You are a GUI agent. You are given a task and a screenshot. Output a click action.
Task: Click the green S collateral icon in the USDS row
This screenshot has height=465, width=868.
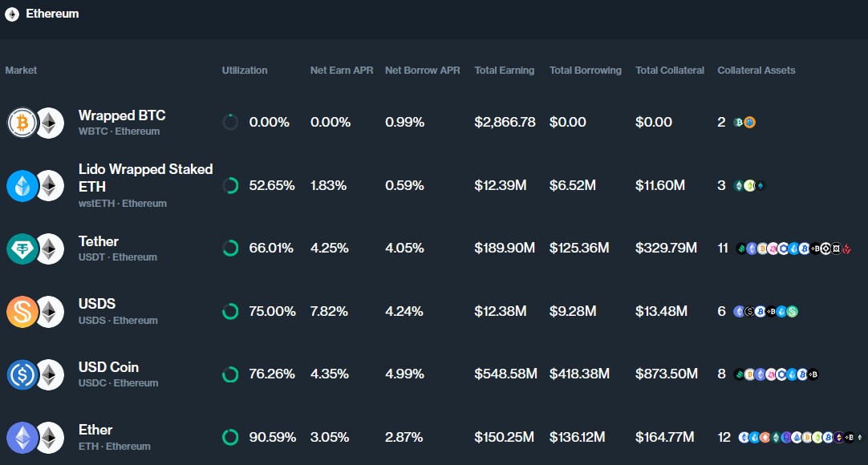[x=792, y=312]
